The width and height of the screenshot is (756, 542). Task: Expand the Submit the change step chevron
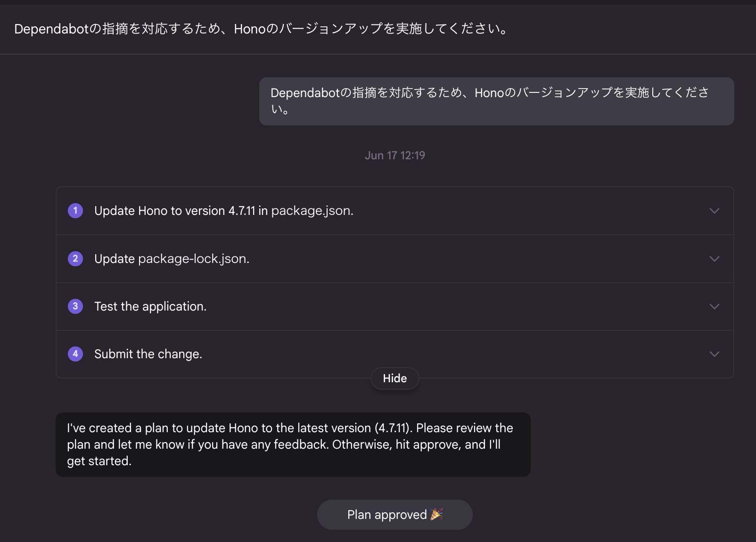point(714,354)
